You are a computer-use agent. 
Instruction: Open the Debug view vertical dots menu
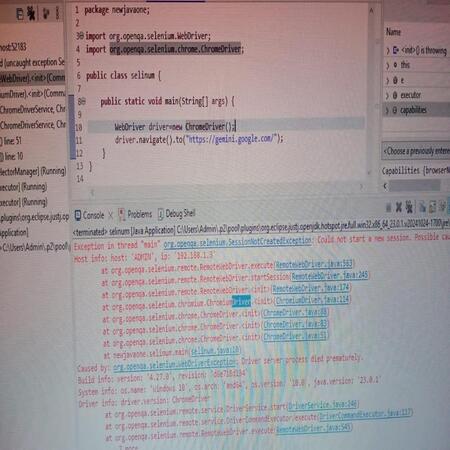tap(57, 13)
